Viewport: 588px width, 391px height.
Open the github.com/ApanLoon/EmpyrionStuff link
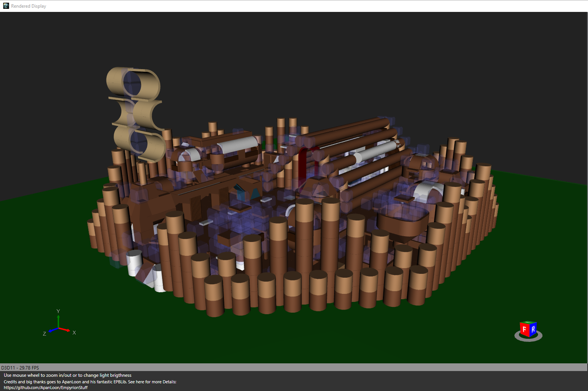click(46, 388)
